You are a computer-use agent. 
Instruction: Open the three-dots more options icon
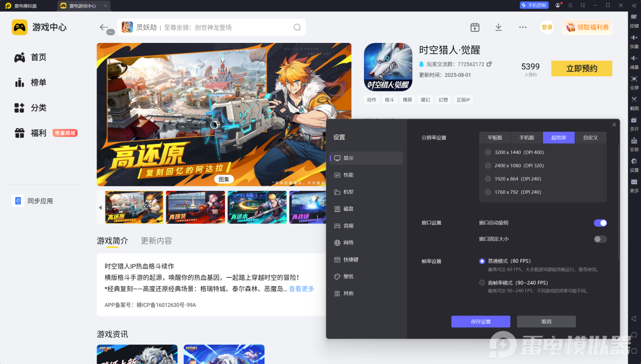pyautogui.click(x=523, y=27)
